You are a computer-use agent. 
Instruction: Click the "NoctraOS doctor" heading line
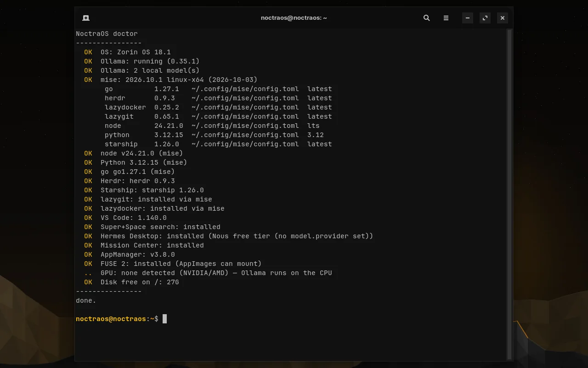(107, 34)
